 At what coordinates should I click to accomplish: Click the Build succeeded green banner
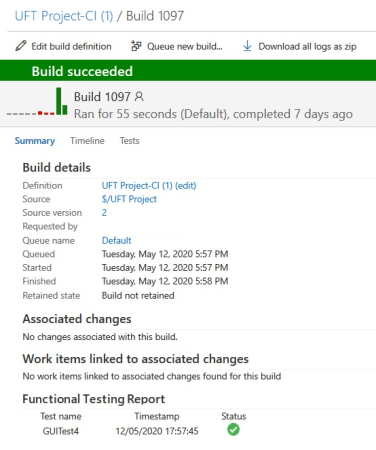tap(188, 71)
